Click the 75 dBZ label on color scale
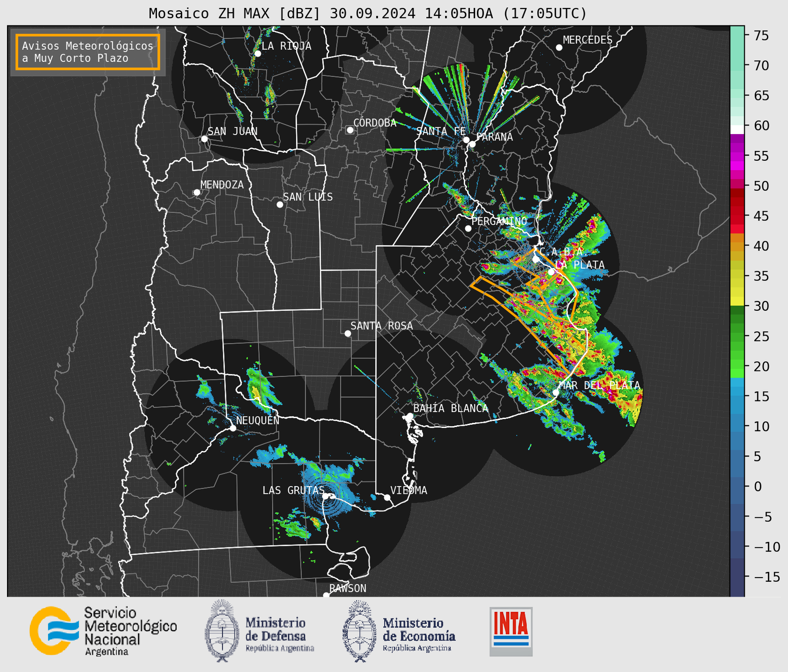 [761, 36]
